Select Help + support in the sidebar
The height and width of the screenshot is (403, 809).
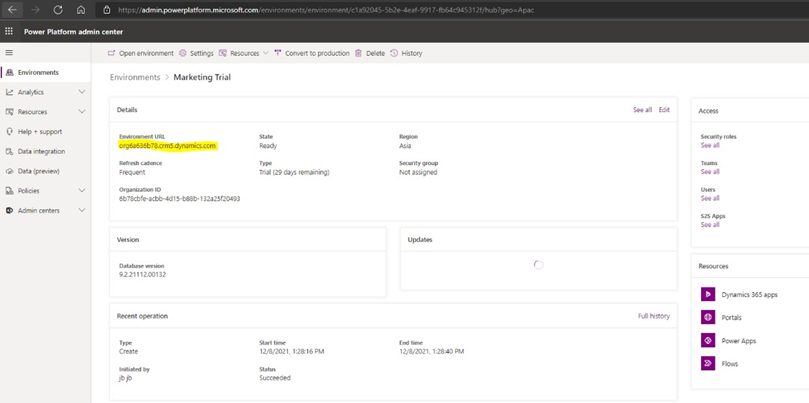(39, 132)
